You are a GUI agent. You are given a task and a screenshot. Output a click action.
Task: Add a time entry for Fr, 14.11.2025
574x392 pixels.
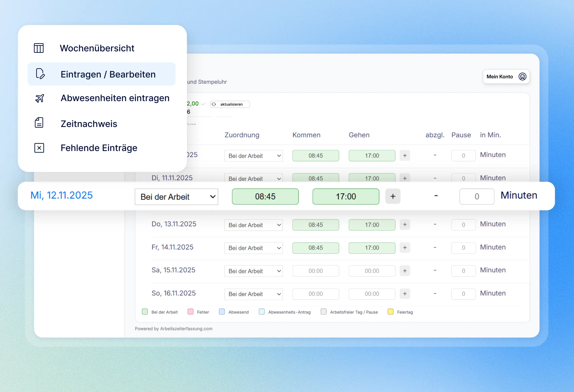coord(405,248)
